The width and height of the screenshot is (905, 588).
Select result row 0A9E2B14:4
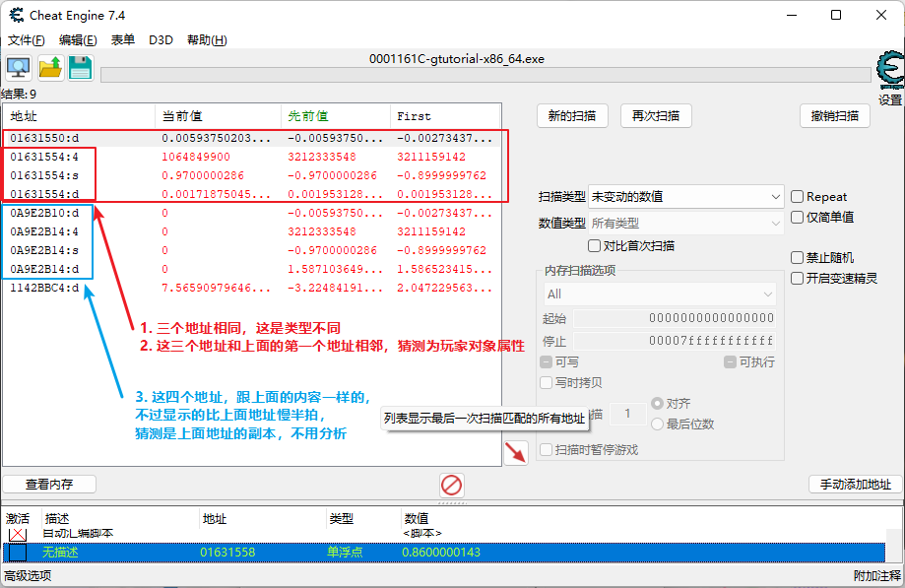pyautogui.click(x=252, y=231)
